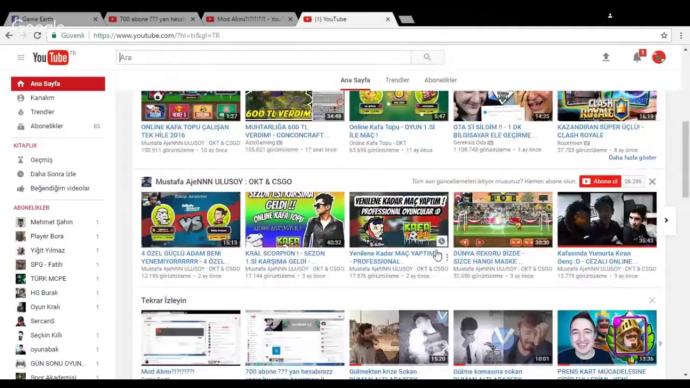The width and height of the screenshot is (690, 388).
Task: Open MUHTARLIĞA 600 TL VERDİM title
Action: tap(287, 131)
